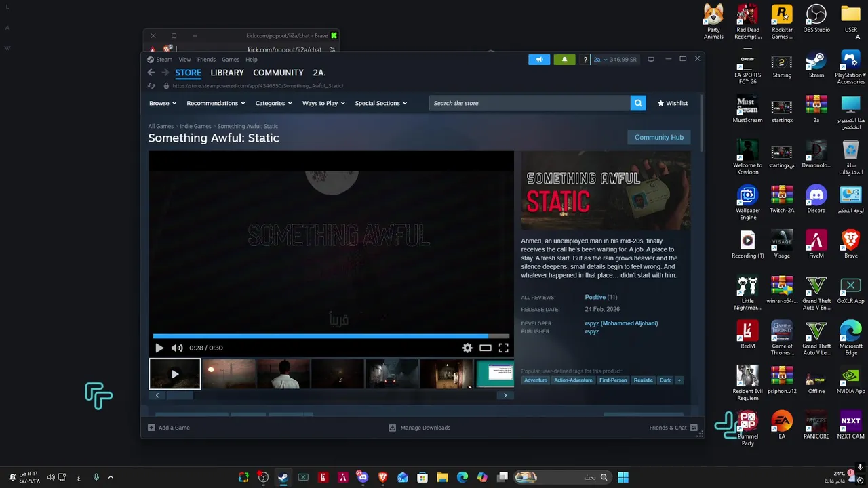
Task: Select the Party Animals desktop icon
Action: [713, 22]
